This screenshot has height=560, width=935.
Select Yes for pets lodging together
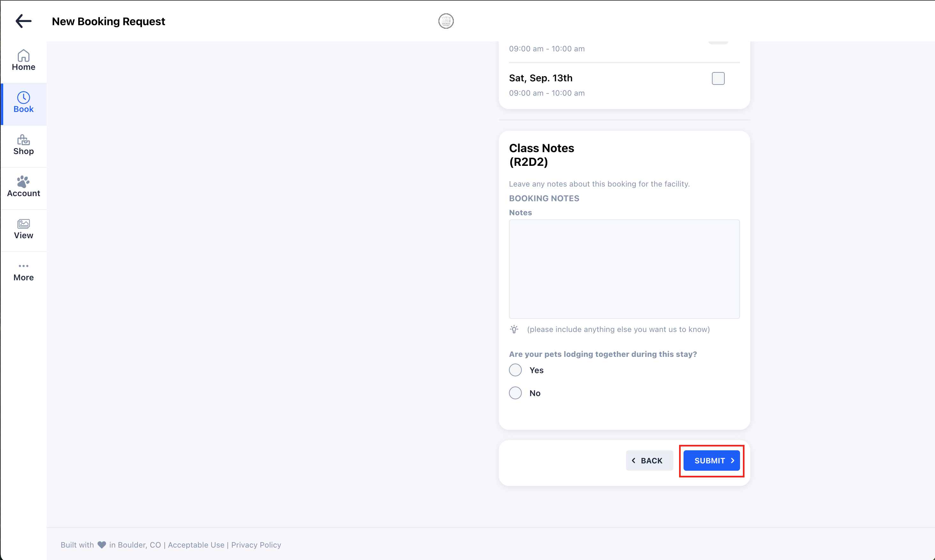point(515,370)
